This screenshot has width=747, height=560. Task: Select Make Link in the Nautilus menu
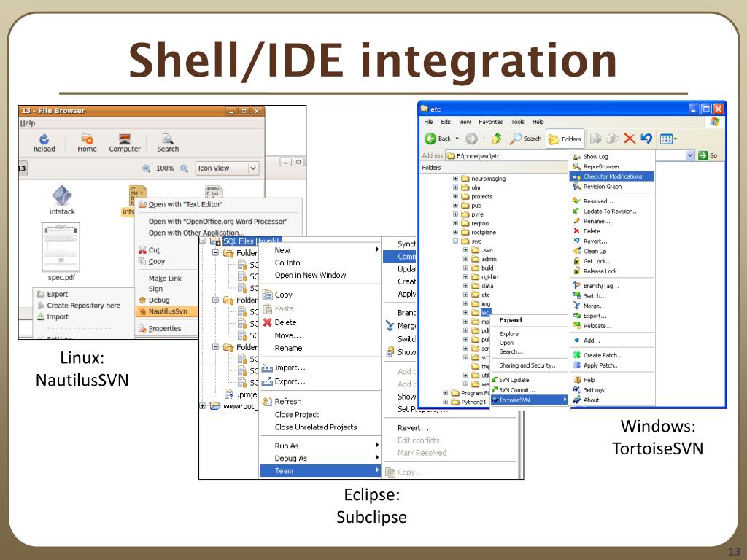[165, 278]
